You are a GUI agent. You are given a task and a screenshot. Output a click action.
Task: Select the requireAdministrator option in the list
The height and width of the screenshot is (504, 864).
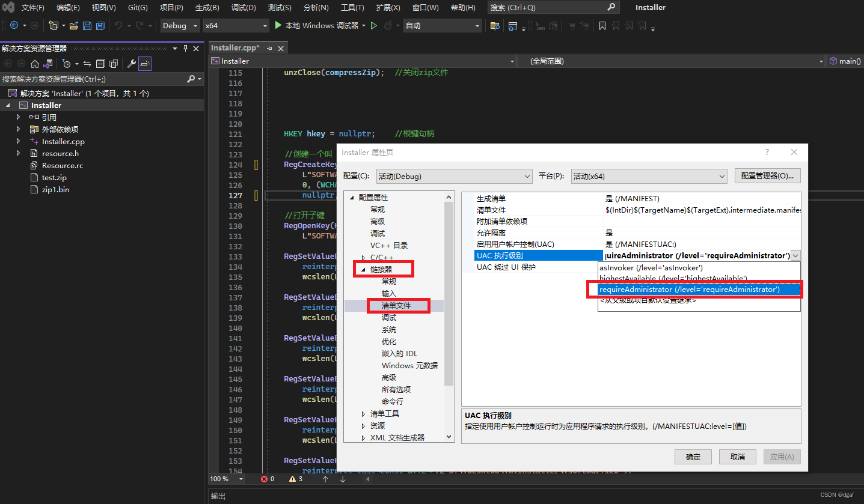[699, 290]
